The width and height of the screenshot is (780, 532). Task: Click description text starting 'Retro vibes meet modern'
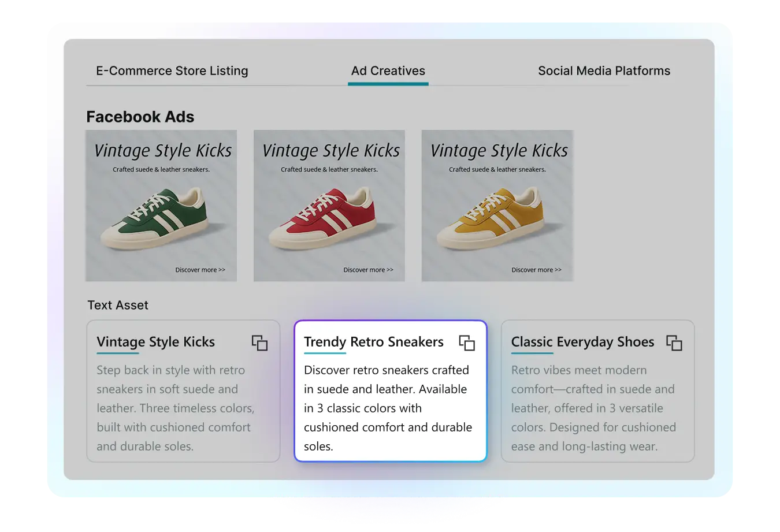coord(593,408)
